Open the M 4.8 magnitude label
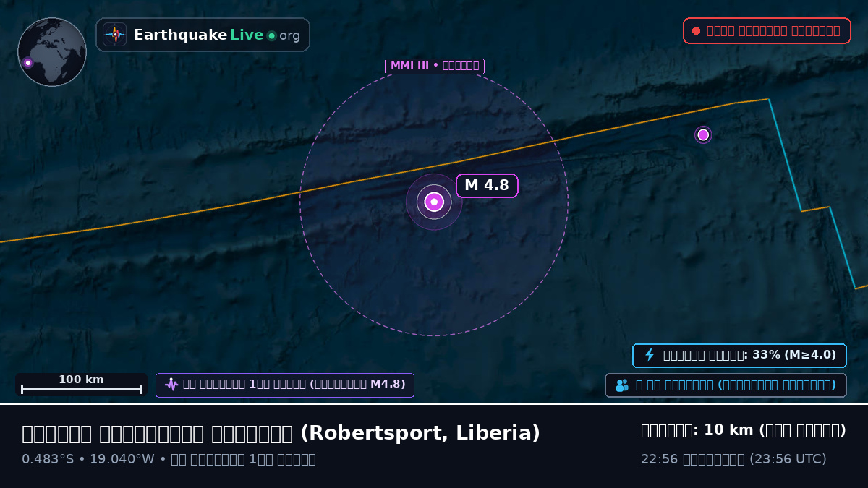 pyautogui.click(x=487, y=186)
